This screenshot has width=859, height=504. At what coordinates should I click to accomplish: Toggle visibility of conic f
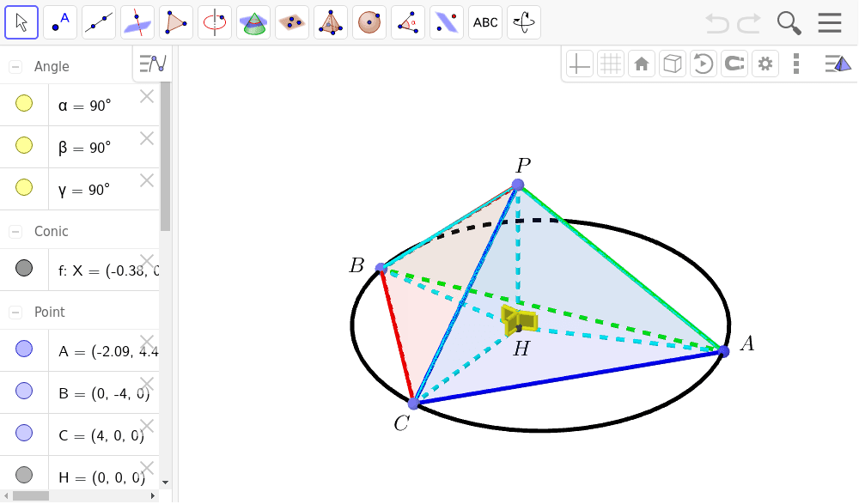point(23,269)
